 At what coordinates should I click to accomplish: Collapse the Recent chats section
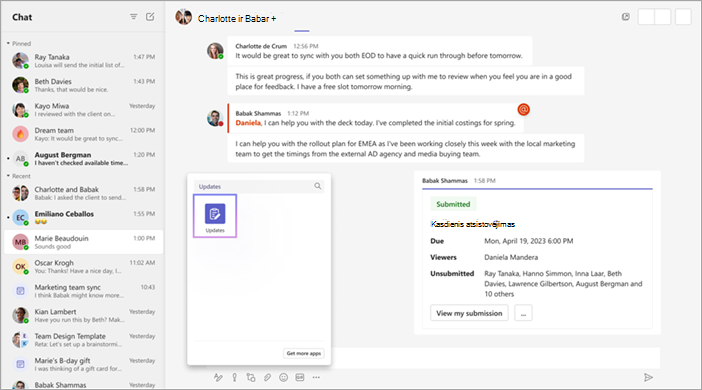(8, 176)
